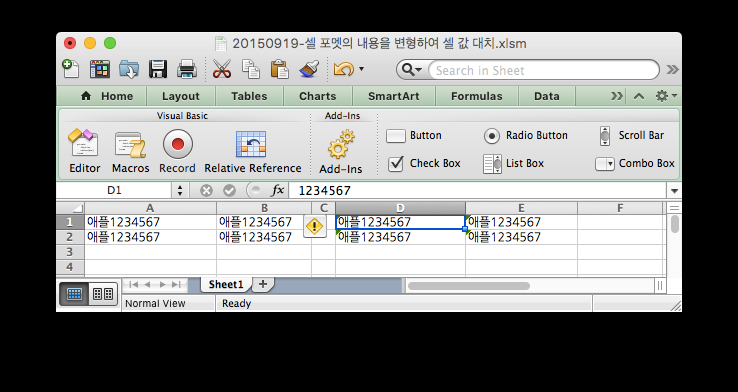Switch to Page Layout view toggle

click(x=103, y=294)
